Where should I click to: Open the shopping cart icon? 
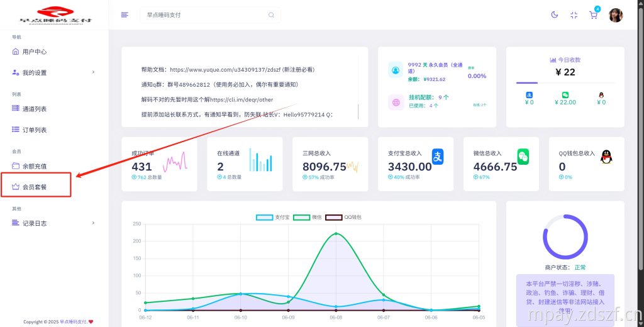593,15
